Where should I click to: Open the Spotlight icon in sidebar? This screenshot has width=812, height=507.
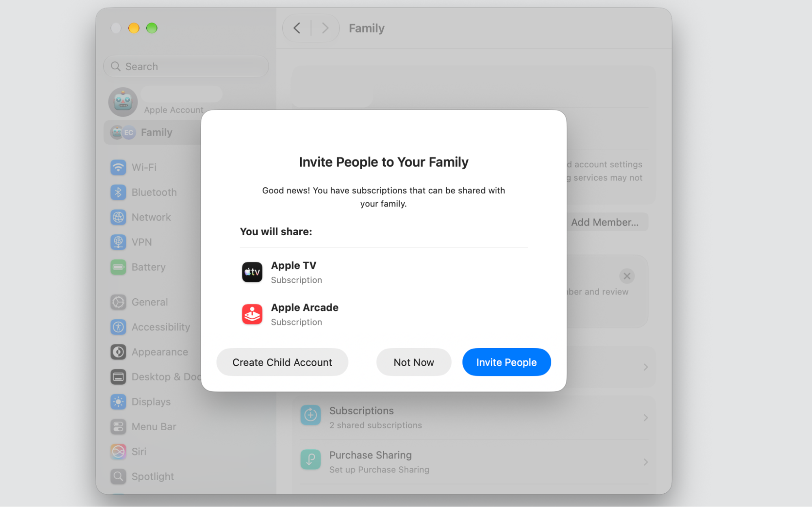[x=118, y=476]
